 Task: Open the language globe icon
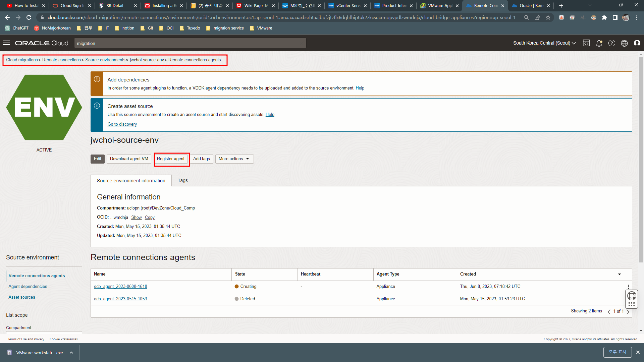coord(624,43)
